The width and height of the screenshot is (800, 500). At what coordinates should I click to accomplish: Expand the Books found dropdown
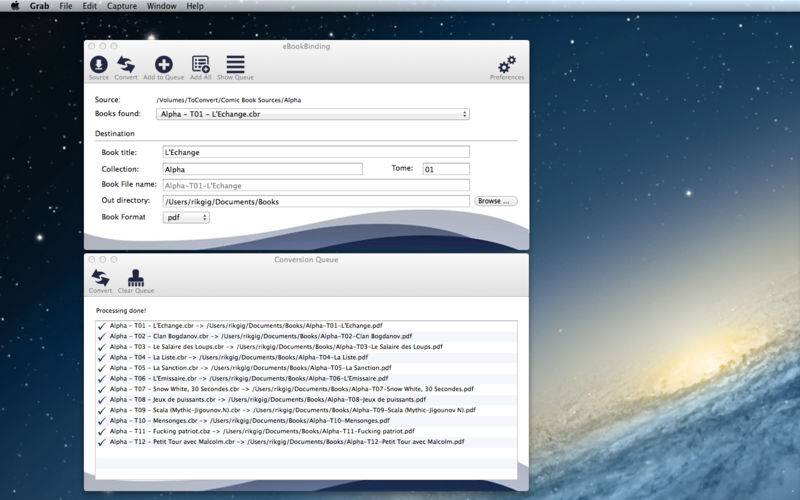[x=313, y=114]
